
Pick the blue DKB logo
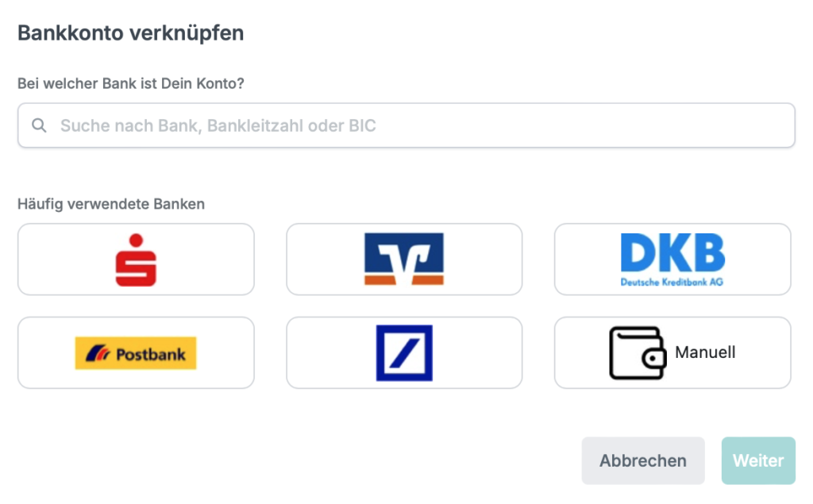coord(672,260)
